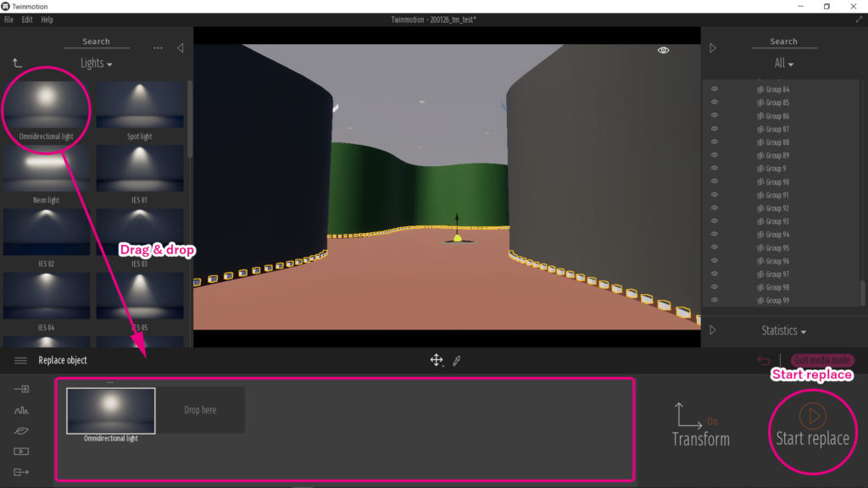Click the export icon in left sidebar
Viewport: 868px width, 488px height.
tap(19, 472)
